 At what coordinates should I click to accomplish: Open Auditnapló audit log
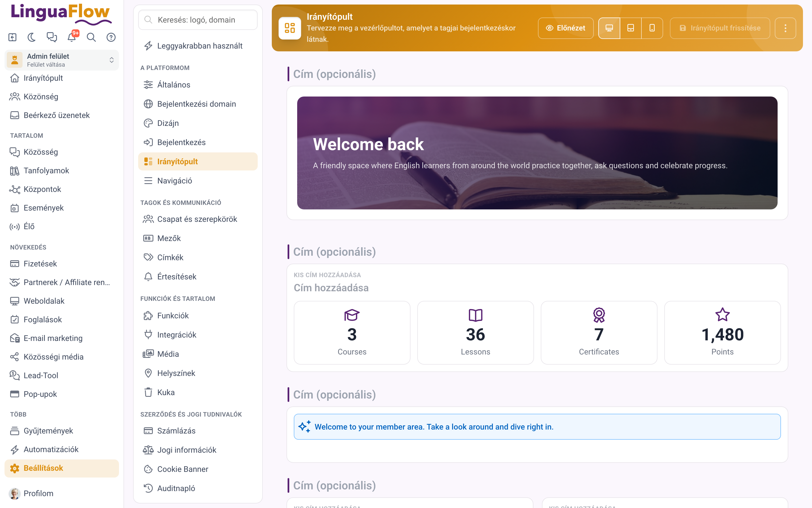pyautogui.click(x=198, y=488)
